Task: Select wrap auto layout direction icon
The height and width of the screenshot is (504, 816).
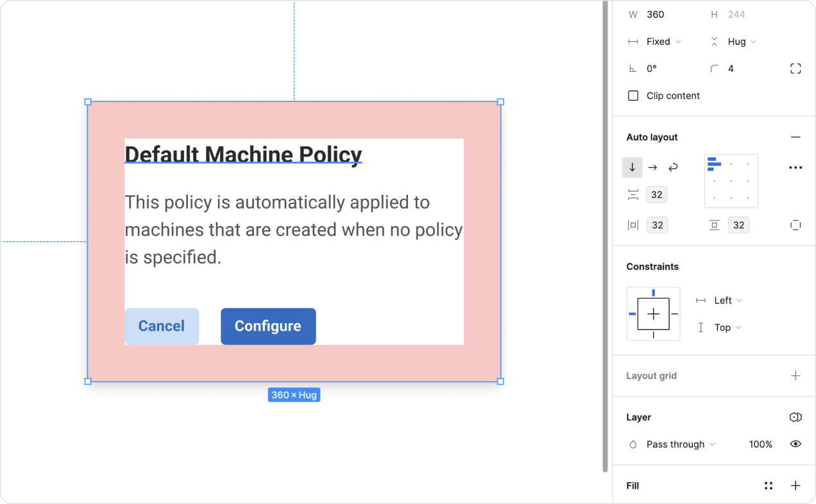Action: coord(673,167)
